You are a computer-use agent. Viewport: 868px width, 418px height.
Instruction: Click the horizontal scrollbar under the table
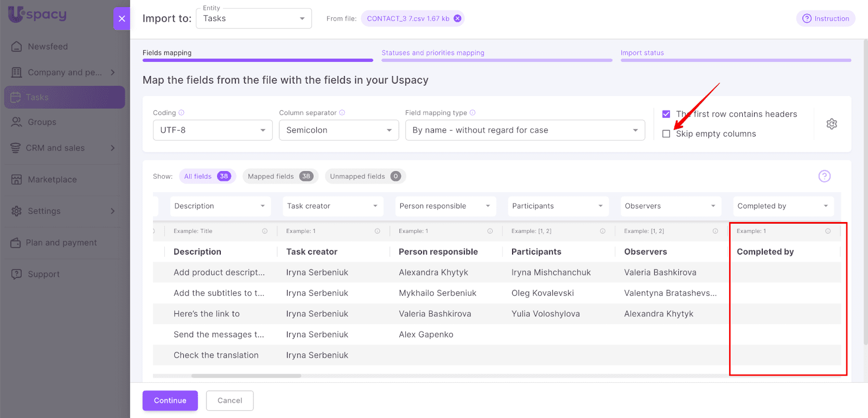(x=246, y=376)
